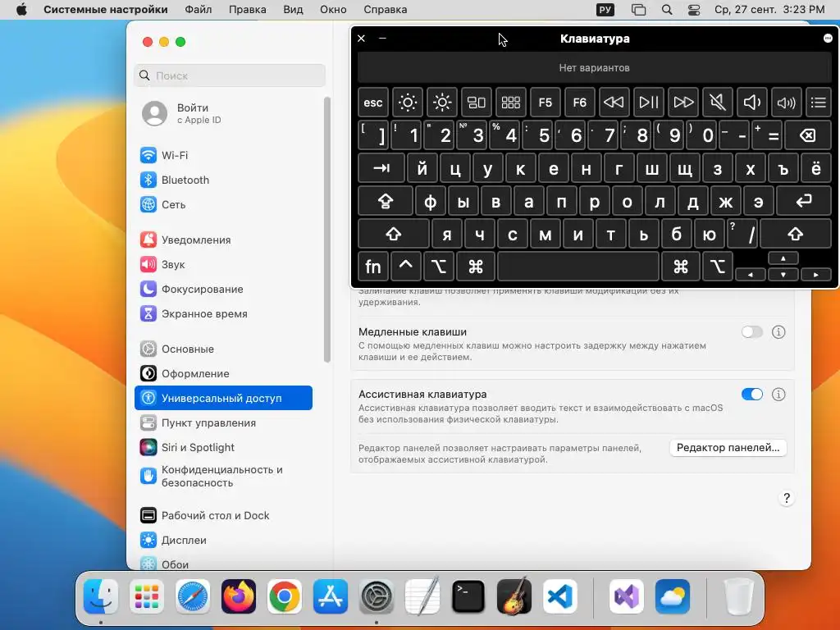Click the right command key

(x=681, y=267)
